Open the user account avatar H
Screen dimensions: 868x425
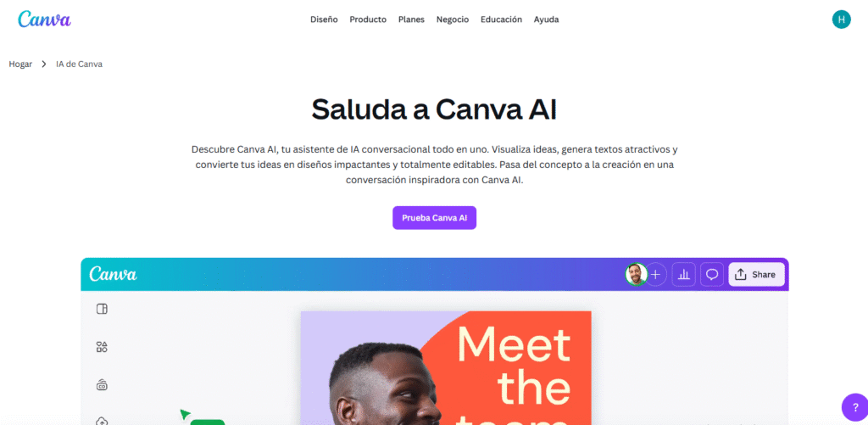[x=841, y=20]
